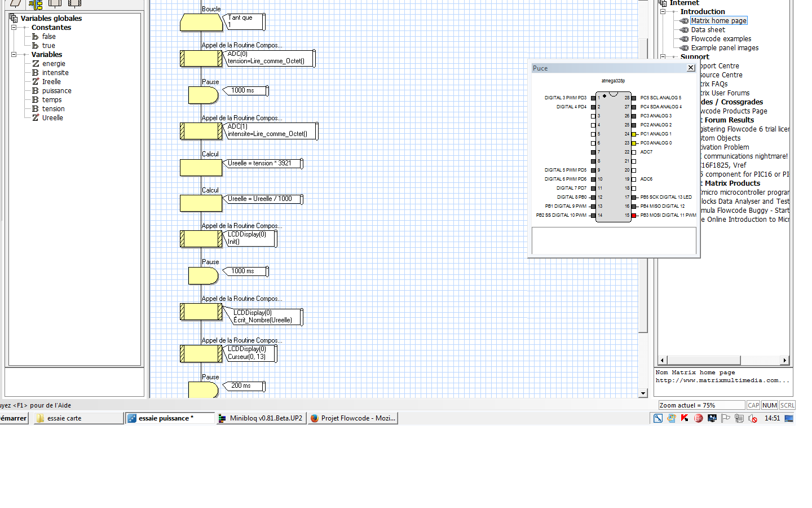Select the Calcul parallelogram tool icon
Image resolution: width=812 pixels, height=508 pixels.
coord(15,3)
